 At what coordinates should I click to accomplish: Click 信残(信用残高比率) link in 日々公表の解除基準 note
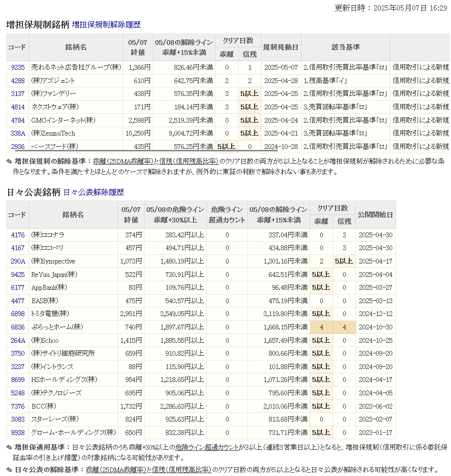pyautogui.click(x=182, y=470)
